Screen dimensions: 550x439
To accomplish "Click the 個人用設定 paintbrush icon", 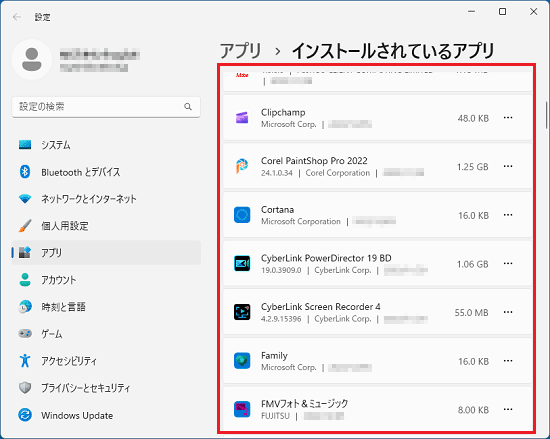I will tap(25, 226).
